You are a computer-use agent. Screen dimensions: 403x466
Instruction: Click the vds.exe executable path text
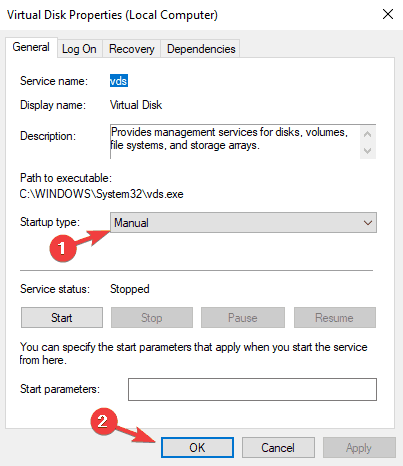101,194
